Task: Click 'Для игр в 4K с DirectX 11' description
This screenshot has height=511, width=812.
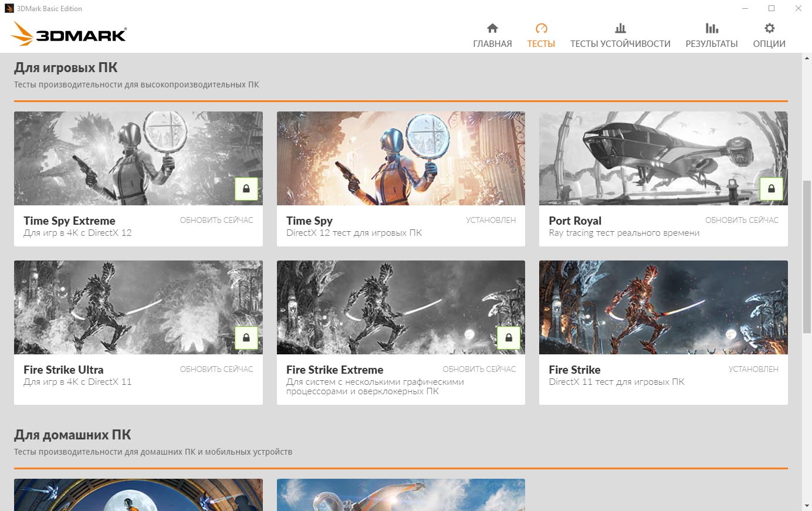Action: pyautogui.click(x=77, y=382)
